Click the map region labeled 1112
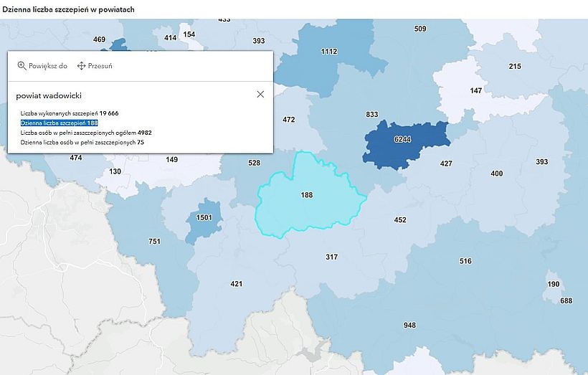The image size is (588, 375). [328, 52]
